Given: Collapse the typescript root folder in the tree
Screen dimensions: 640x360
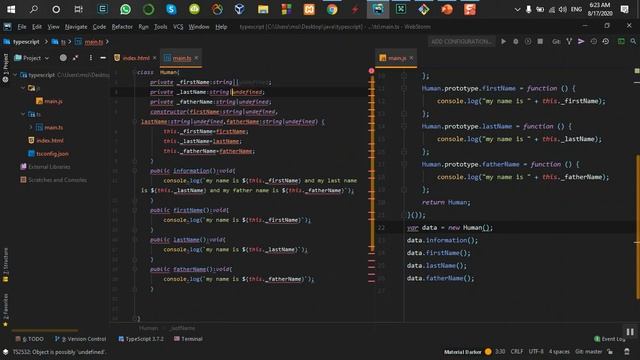Looking at the screenshot, I should [x=16, y=75].
